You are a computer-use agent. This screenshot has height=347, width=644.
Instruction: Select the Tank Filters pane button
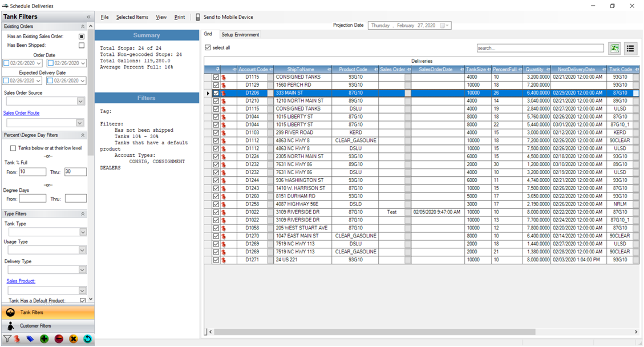click(x=48, y=312)
